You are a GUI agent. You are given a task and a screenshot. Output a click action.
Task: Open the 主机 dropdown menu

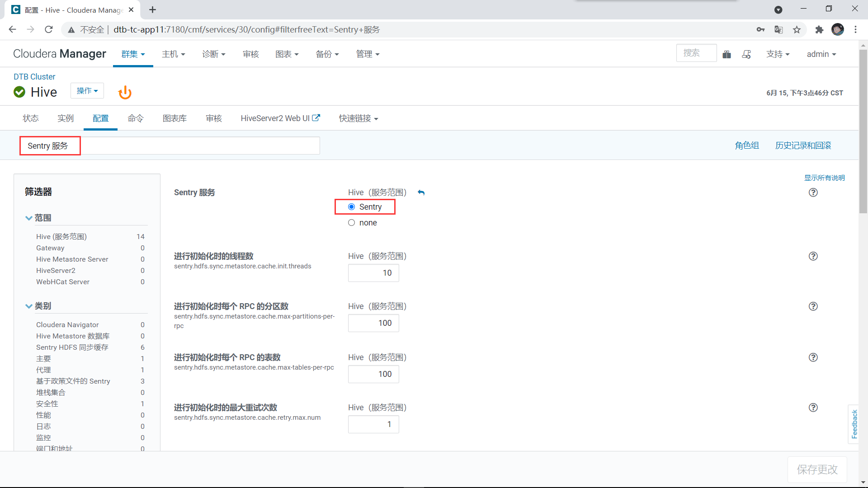pyautogui.click(x=174, y=54)
